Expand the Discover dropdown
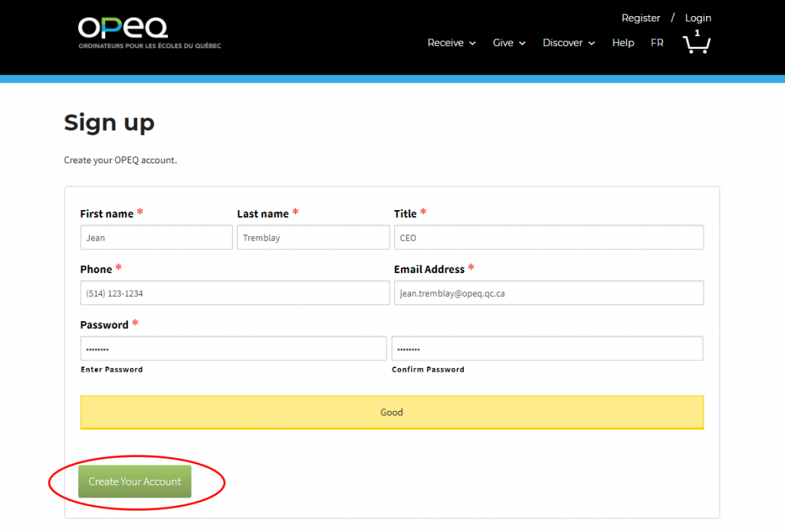 (x=568, y=43)
